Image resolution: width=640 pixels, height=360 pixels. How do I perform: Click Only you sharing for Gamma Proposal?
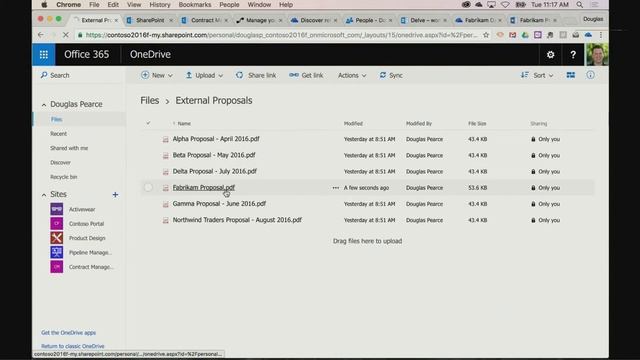coord(545,204)
